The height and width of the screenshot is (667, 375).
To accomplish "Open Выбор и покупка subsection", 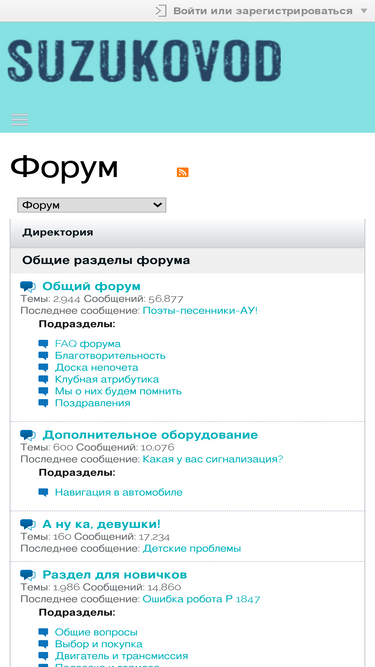I will point(99,644).
